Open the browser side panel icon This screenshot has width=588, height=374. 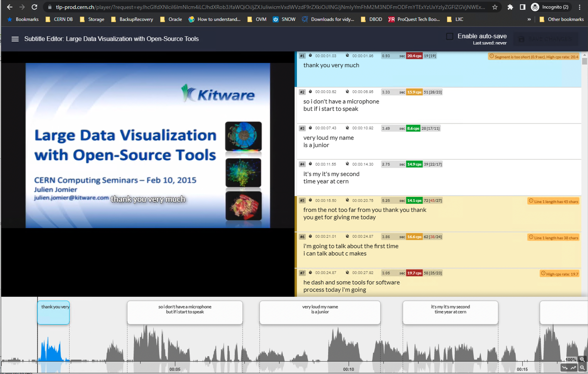coord(522,7)
